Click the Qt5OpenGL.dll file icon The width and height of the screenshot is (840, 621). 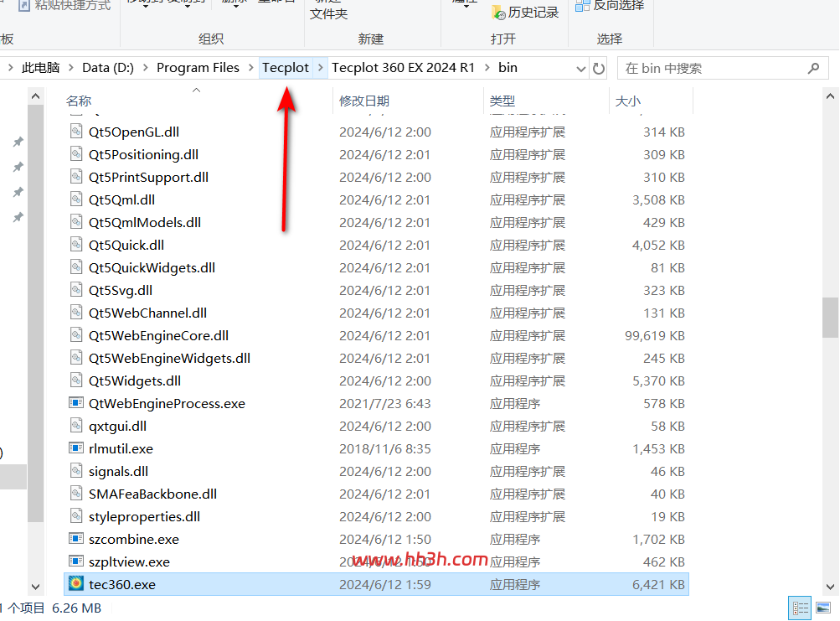(x=76, y=132)
